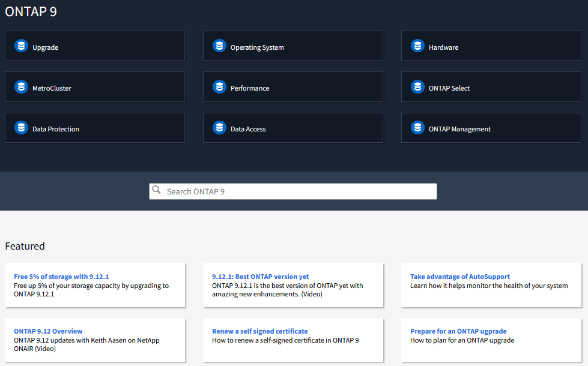Image resolution: width=588 pixels, height=366 pixels.
Task: Click the magnifying glass search icon
Action: (x=157, y=190)
